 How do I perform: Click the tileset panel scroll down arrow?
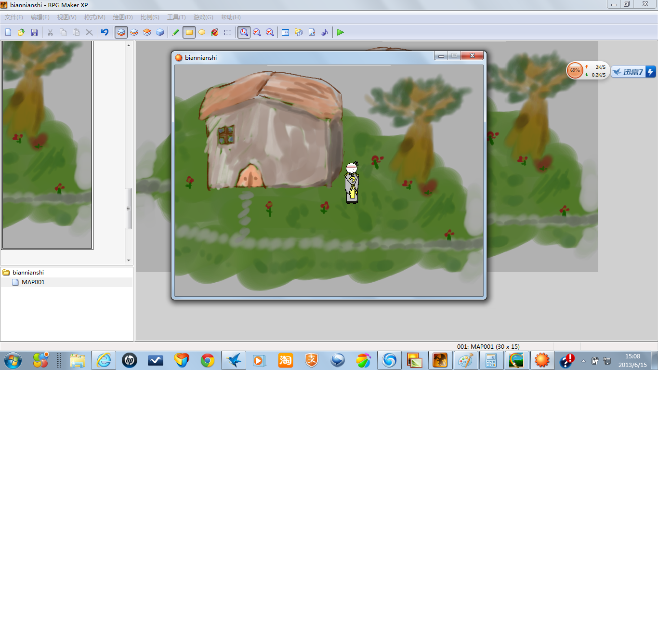pyautogui.click(x=129, y=261)
